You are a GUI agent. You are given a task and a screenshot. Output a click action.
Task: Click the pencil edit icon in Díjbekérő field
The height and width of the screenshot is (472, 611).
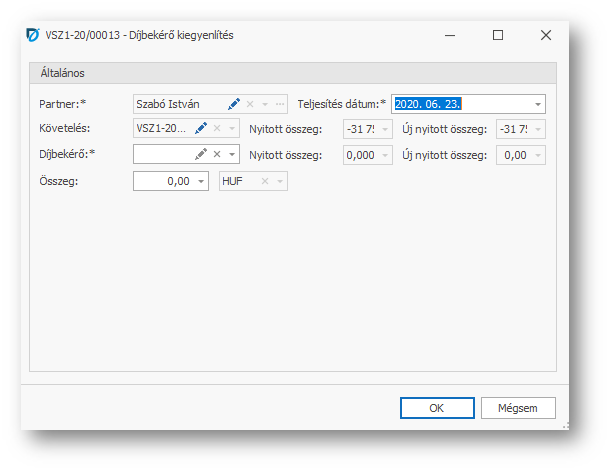pyautogui.click(x=201, y=154)
